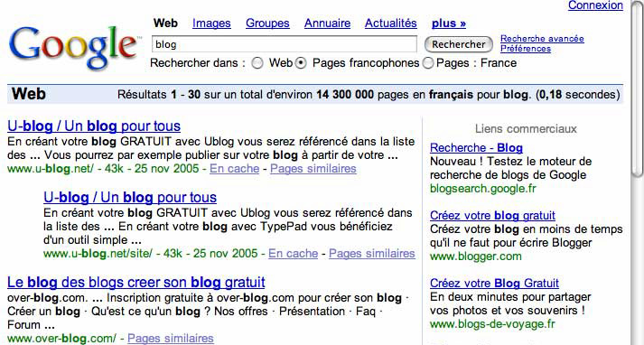Focus the search box containing blog

[285, 44]
